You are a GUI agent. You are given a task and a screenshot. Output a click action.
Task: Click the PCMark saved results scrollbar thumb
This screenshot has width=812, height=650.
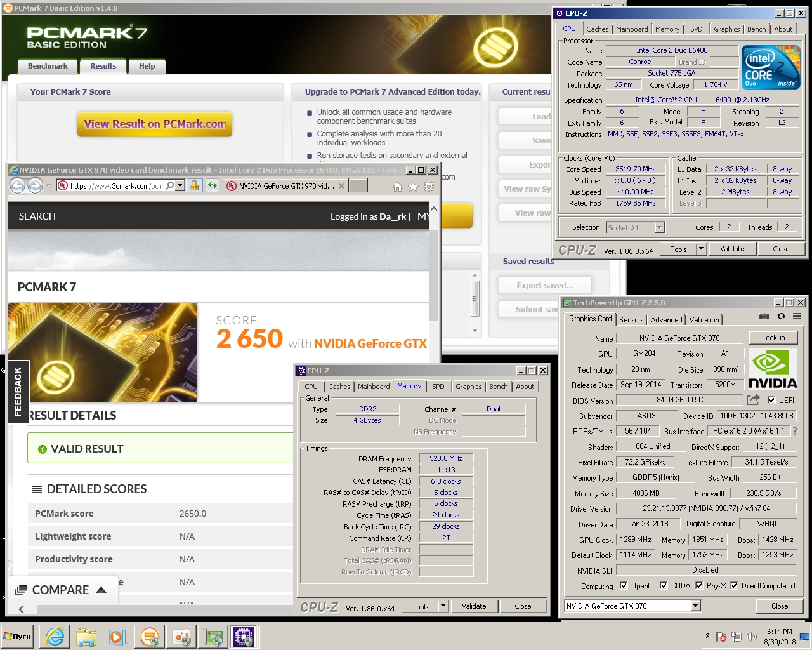[475, 298]
